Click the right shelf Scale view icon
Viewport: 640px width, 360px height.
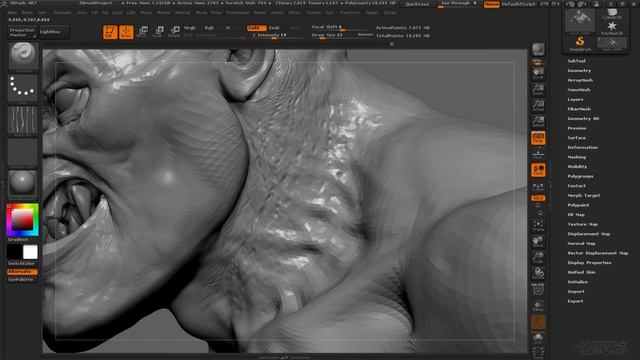[538, 258]
